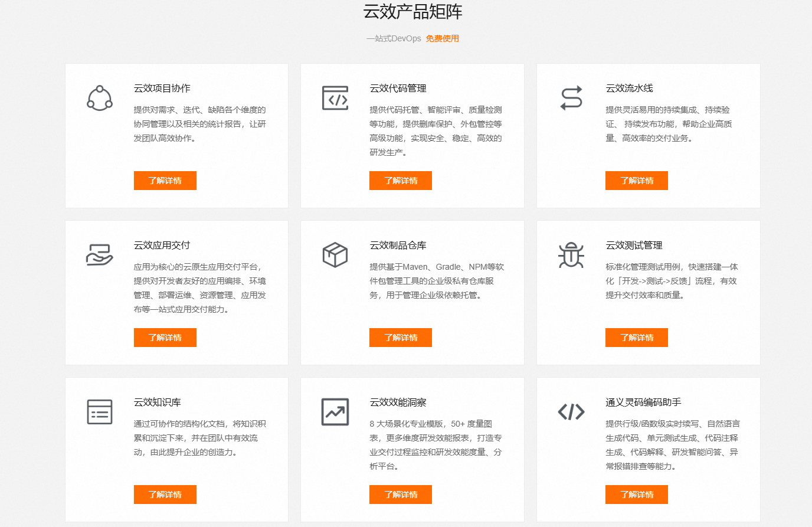Open 了解详情 for 通义灵码编码助手
The image size is (812, 527).
click(636, 495)
